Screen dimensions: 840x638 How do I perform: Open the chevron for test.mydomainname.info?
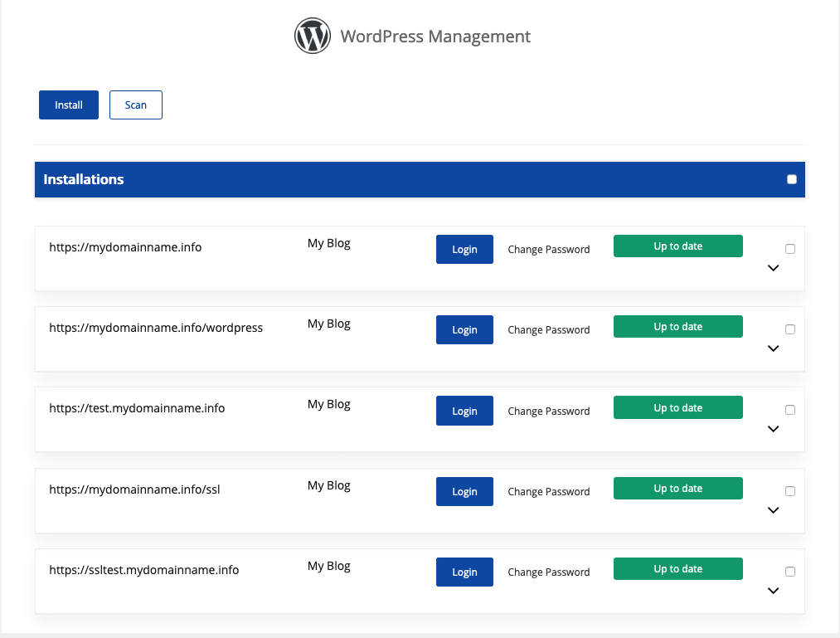pos(773,429)
